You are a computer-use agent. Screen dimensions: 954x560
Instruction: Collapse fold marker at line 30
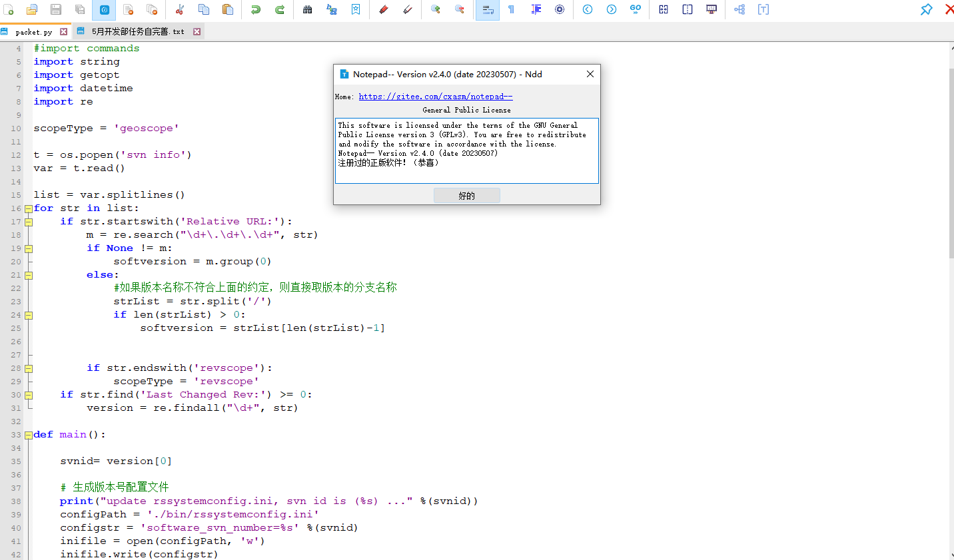click(x=29, y=395)
